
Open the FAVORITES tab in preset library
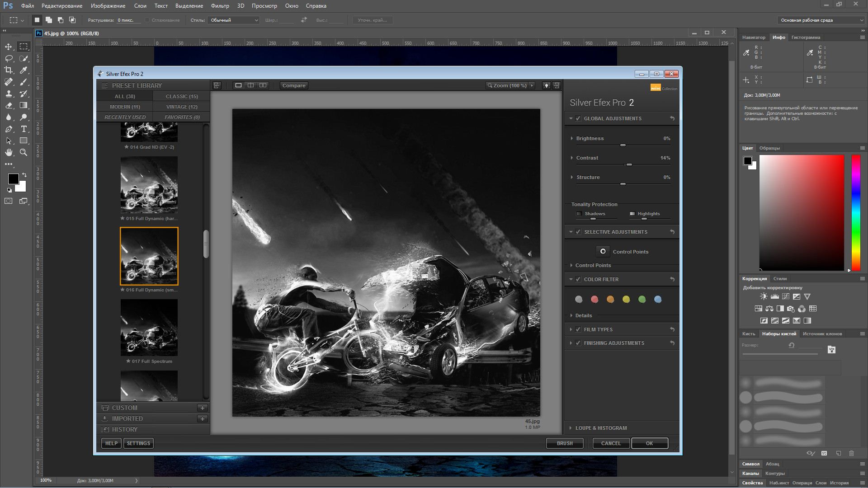[x=181, y=117]
